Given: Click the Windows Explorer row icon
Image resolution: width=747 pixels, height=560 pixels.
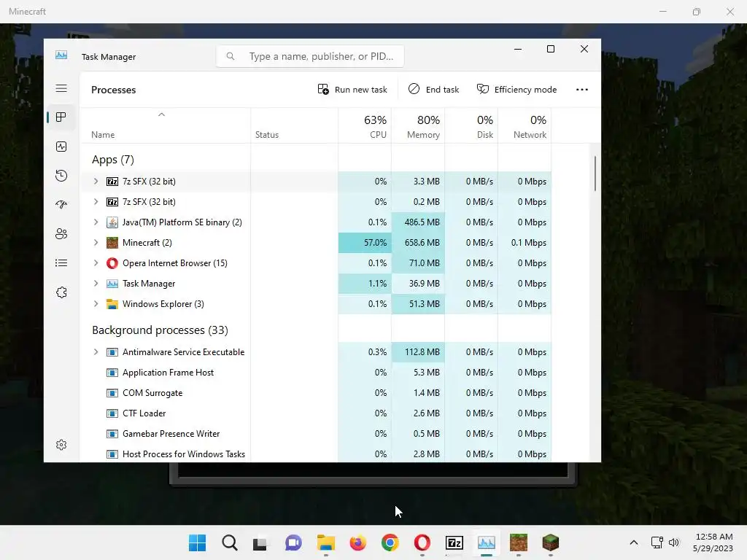Looking at the screenshot, I should [x=112, y=304].
